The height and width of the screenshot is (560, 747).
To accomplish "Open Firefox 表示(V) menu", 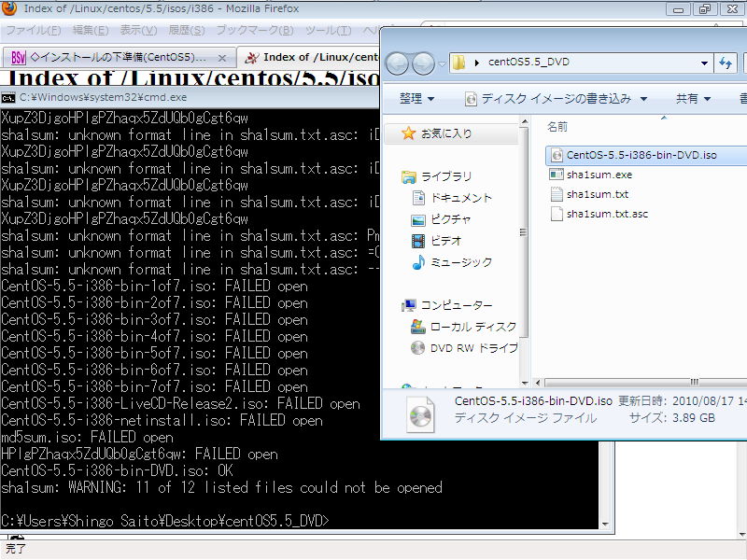I will click(x=138, y=31).
